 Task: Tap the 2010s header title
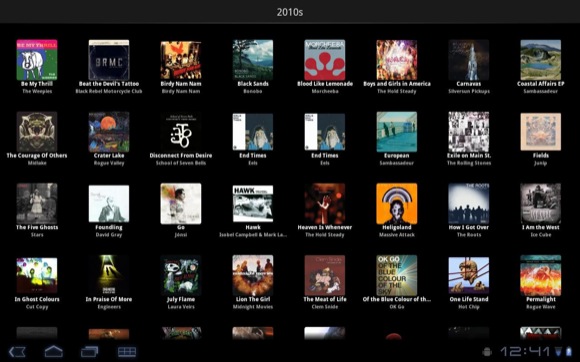pos(290,12)
